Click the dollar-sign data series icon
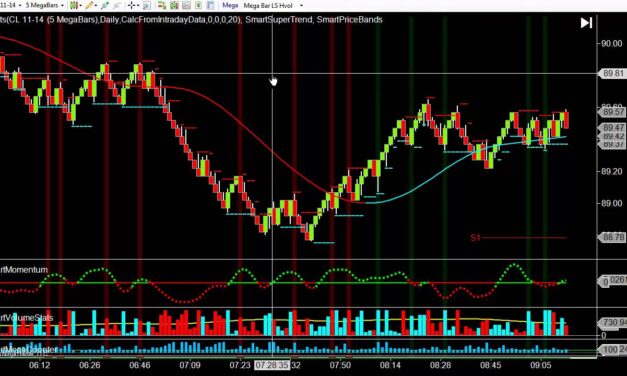Viewport: 627px width, 376px height. pyautogui.click(x=198, y=5)
